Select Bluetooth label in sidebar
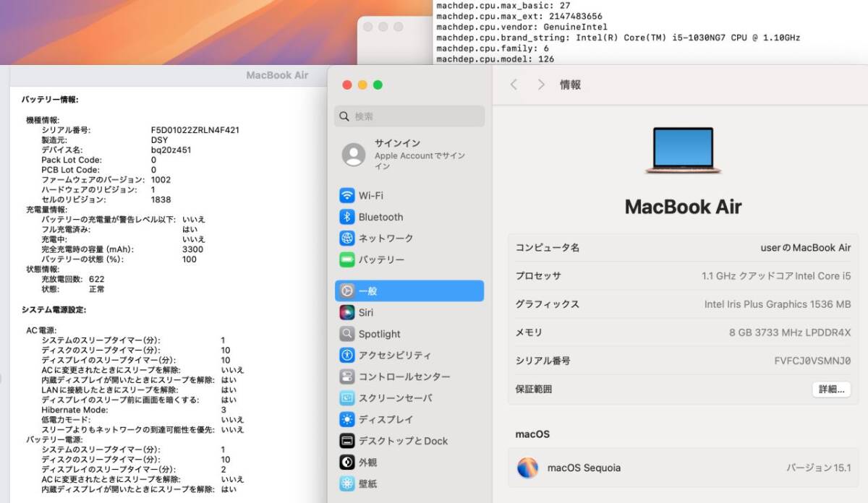This screenshot has width=868, height=503. click(381, 217)
